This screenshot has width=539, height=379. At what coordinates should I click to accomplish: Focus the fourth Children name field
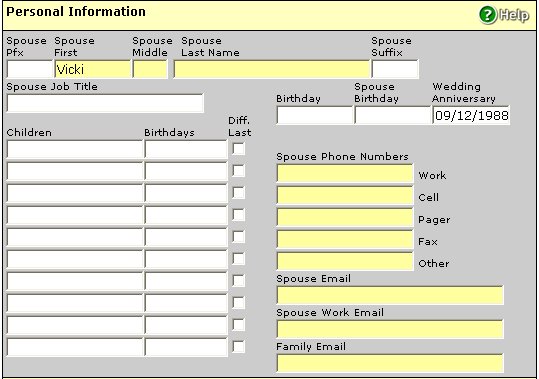[75, 215]
